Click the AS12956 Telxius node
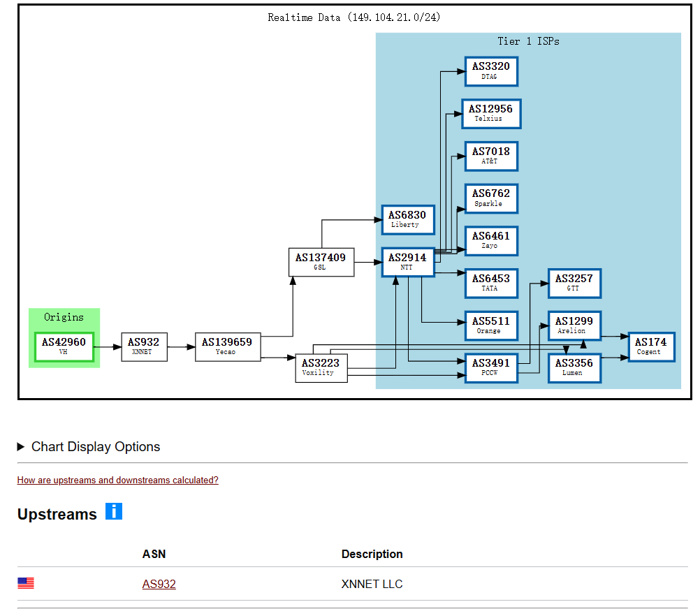This screenshot has width=700, height=609. [492, 114]
